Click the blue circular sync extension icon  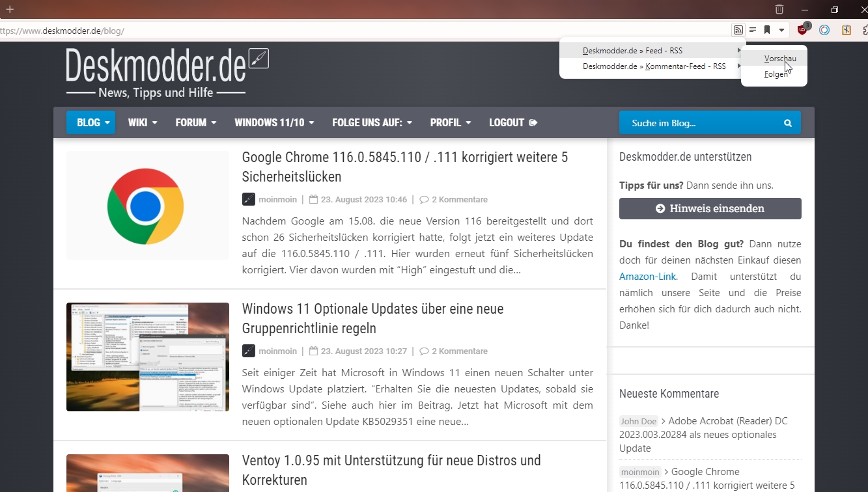(x=824, y=30)
